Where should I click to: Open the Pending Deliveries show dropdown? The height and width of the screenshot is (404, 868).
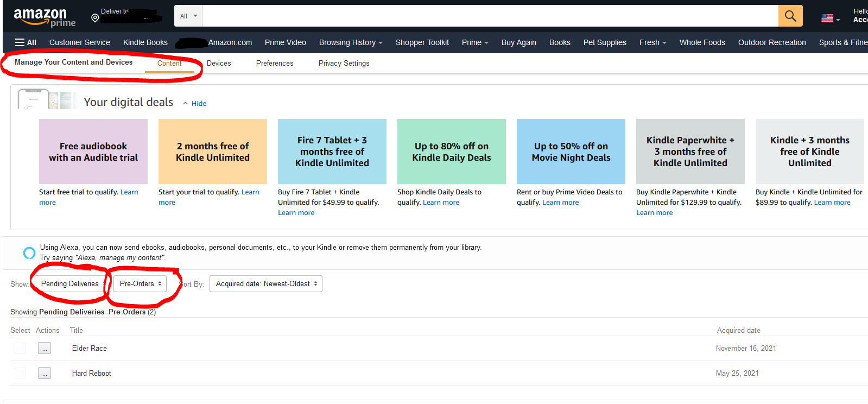coord(72,284)
